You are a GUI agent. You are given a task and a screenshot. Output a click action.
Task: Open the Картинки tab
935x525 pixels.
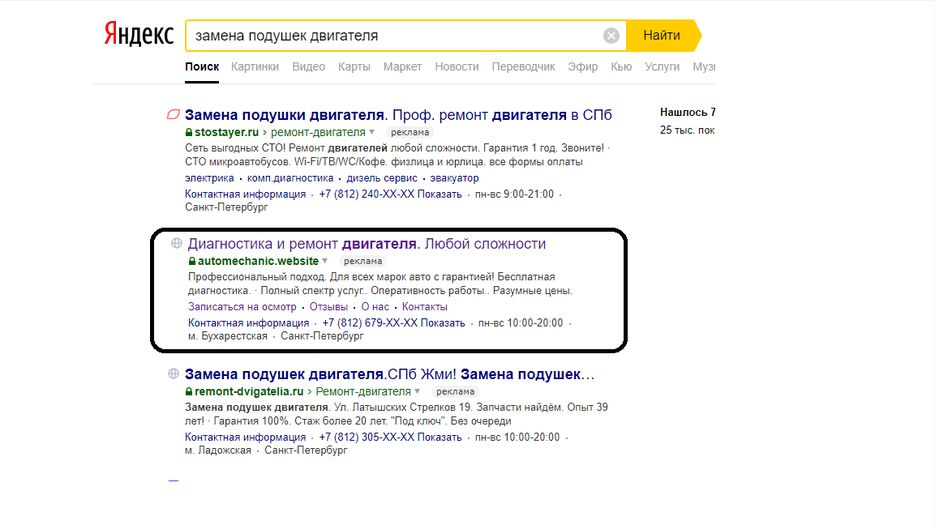click(255, 67)
